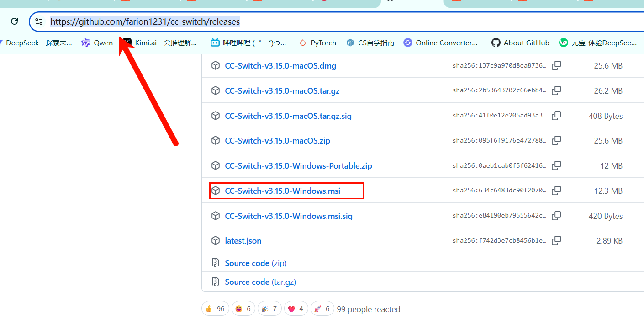Viewport: 644px width, 319px height.
Task: Copy the sha256 of macOS.dmg
Action: coord(556,65)
